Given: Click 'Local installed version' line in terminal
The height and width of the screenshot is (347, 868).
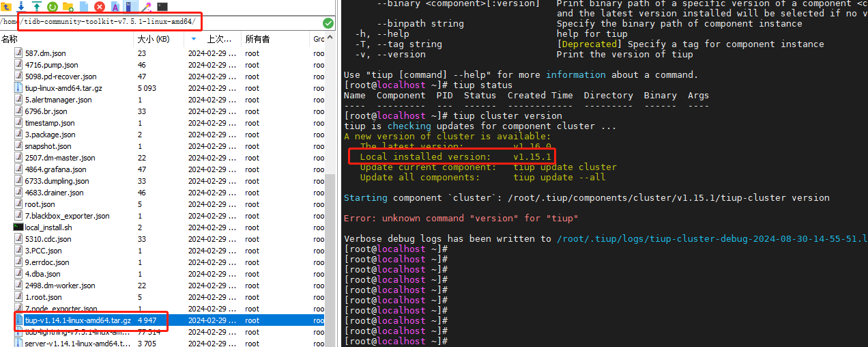Looking at the screenshot, I should (456, 157).
